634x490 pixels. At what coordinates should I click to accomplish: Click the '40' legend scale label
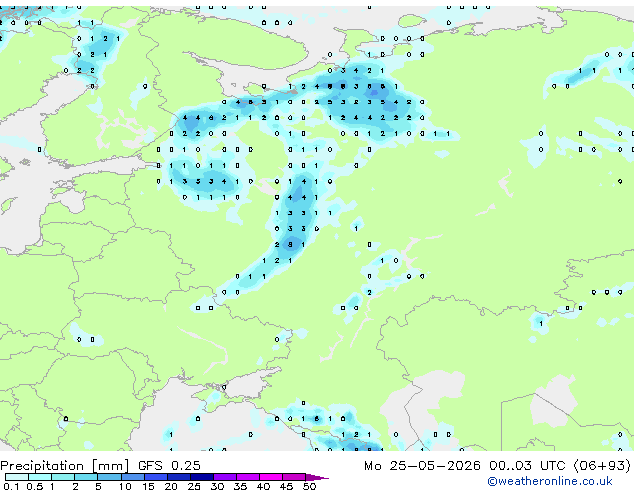[x=263, y=486]
